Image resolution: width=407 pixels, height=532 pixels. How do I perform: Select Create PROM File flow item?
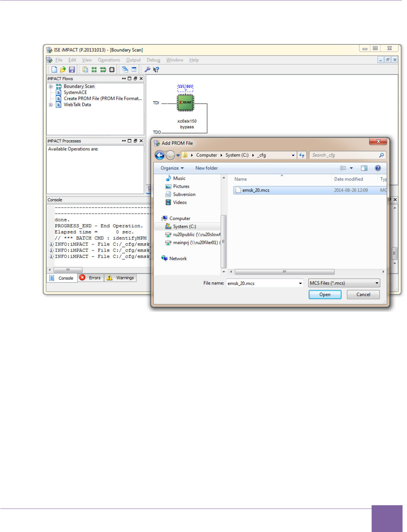(x=103, y=99)
